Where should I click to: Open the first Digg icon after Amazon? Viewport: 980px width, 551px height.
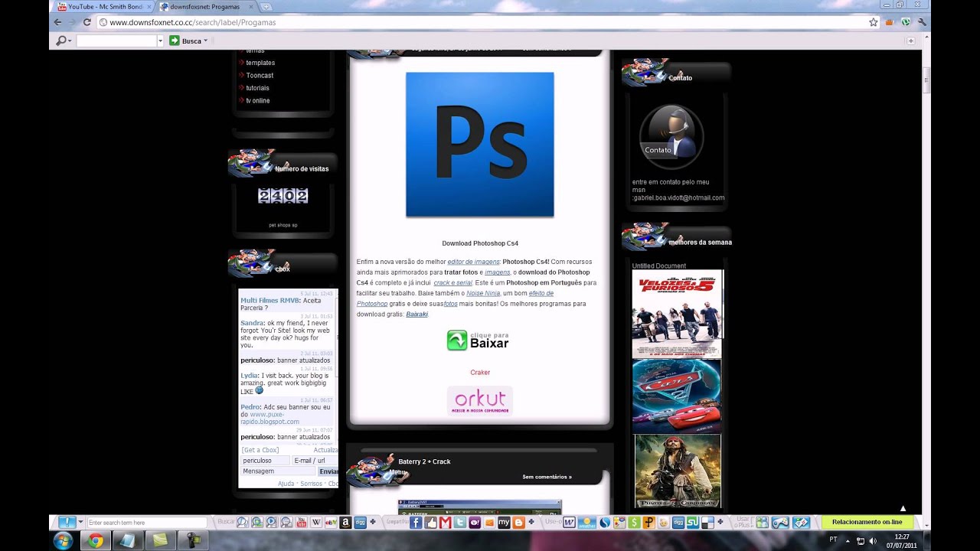360,523
